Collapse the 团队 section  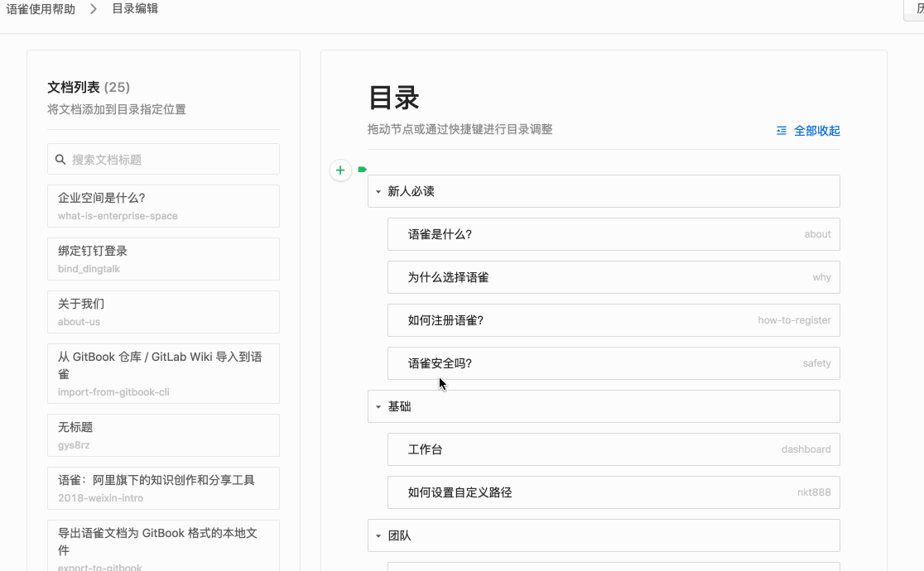pos(378,536)
